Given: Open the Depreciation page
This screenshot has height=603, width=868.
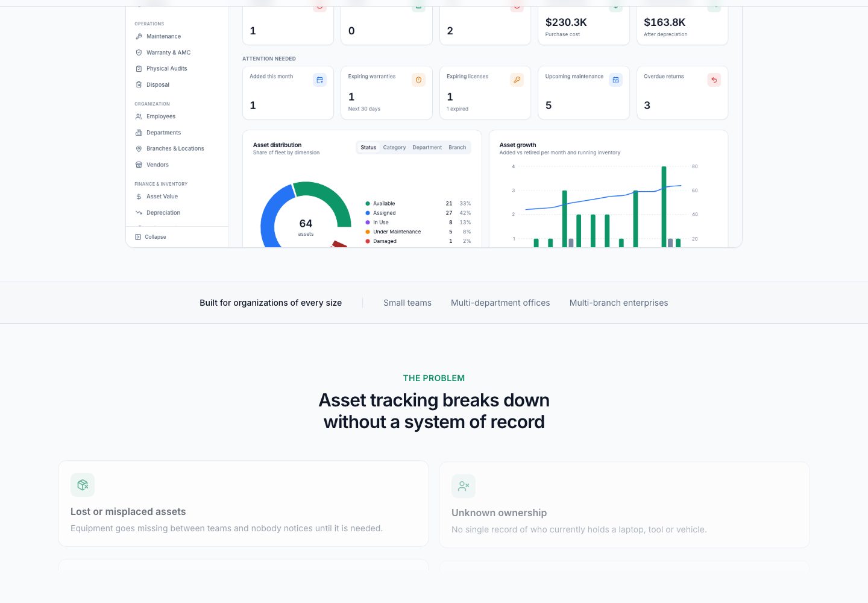Looking at the screenshot, I should (x=163, y=213).
